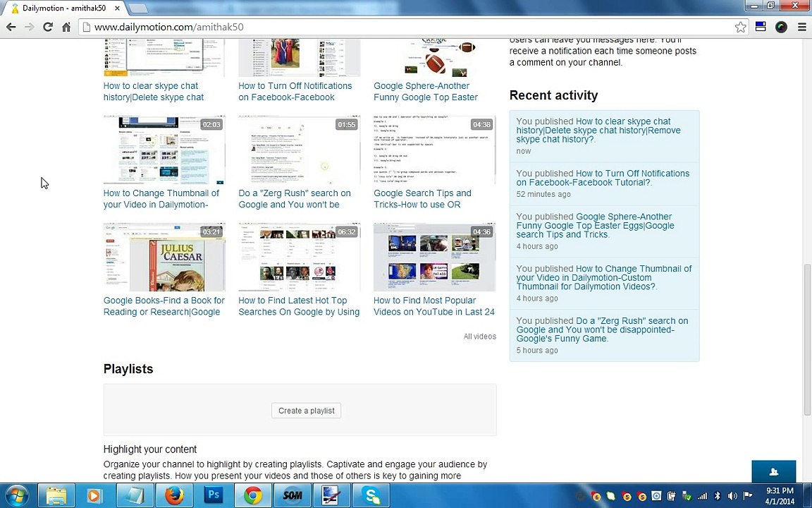812x508 pixels.
Task: Open recent activity link Turn Off Notifications on Facebook
Action: pyautogui.click(x=603, y=178)
